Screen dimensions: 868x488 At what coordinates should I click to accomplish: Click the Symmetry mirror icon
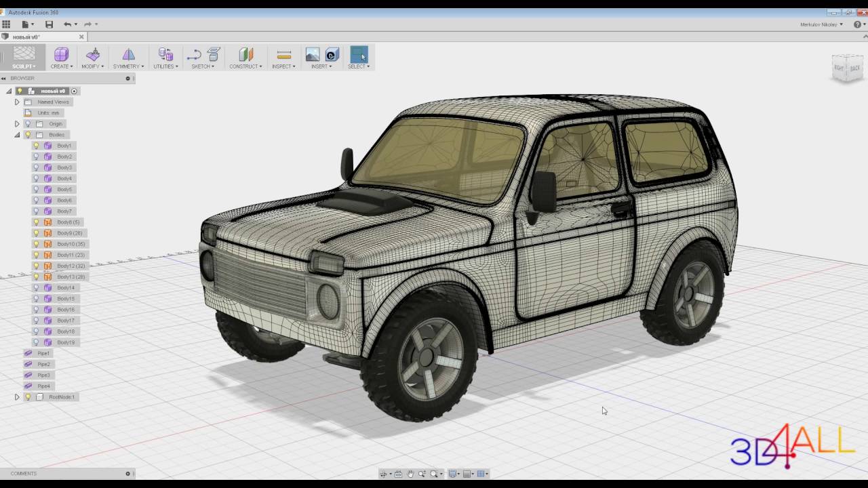[128, 55]
